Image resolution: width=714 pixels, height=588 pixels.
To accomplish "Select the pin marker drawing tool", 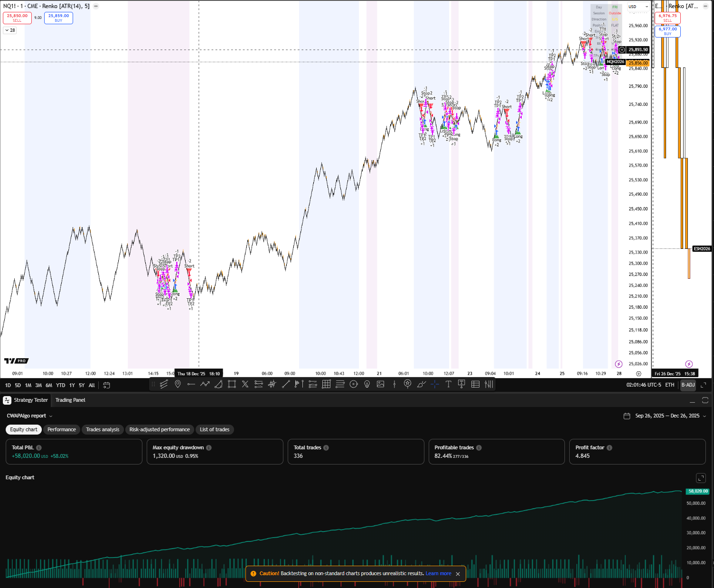I will [x=178, y=384].
